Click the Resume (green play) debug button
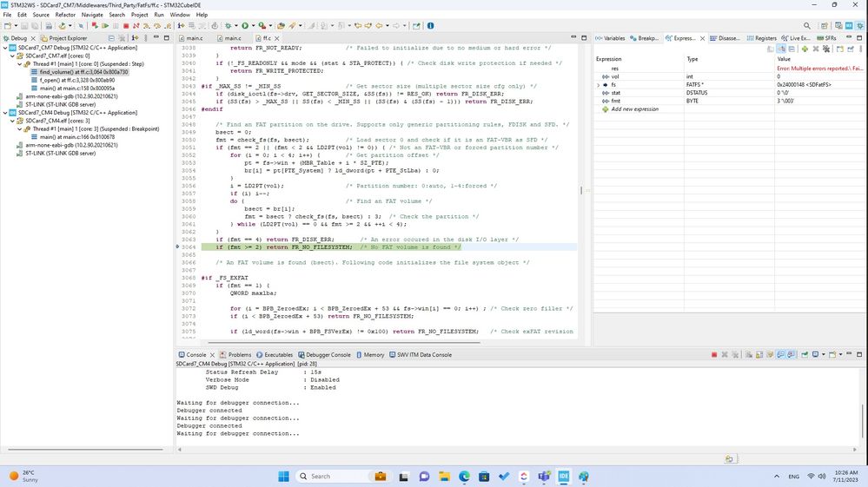868x487 pixels. 105,25
